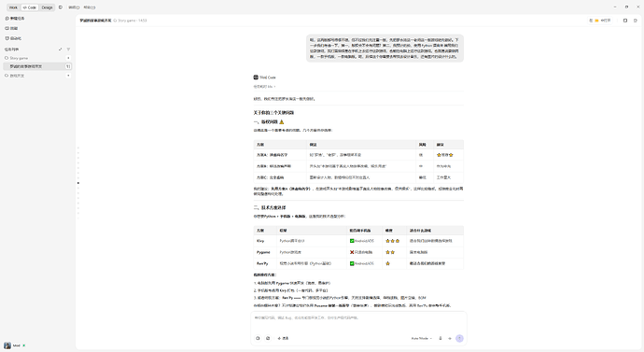
Task: Open the second menu in the title bar
Action: coord(89,7)
